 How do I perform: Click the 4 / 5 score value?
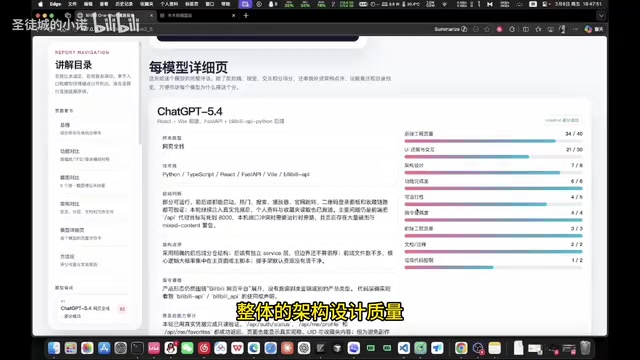pos(577,197)
